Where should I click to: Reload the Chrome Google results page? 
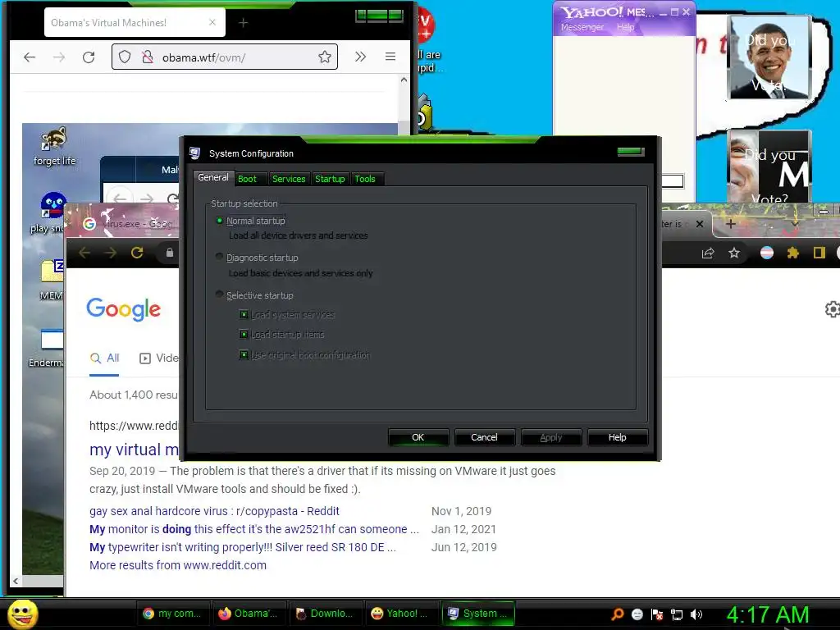point(137,253)
